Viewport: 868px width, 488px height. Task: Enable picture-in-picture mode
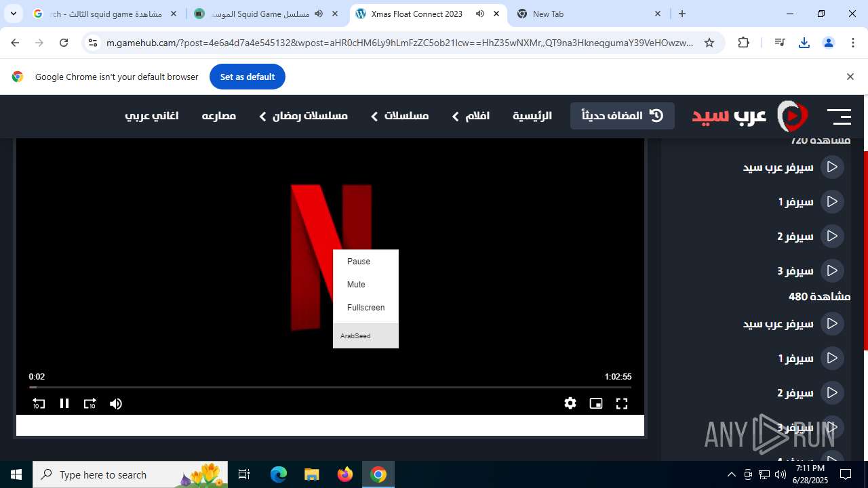coord(596,403)
